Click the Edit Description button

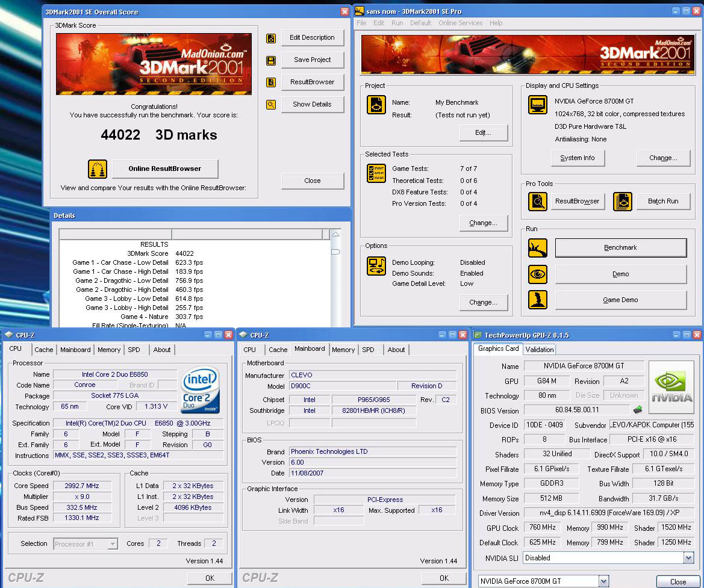coord(313,38)
